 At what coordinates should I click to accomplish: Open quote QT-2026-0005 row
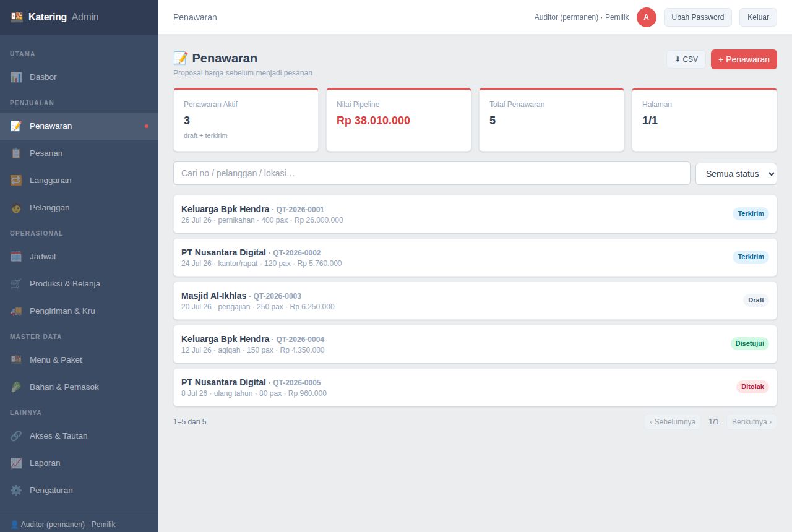pos(475,387)
